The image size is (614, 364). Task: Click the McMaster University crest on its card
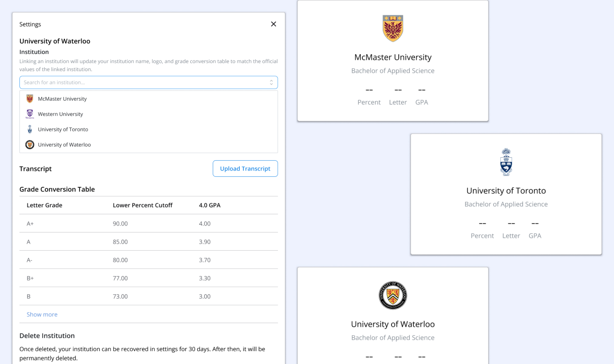(x=393, y=28)
